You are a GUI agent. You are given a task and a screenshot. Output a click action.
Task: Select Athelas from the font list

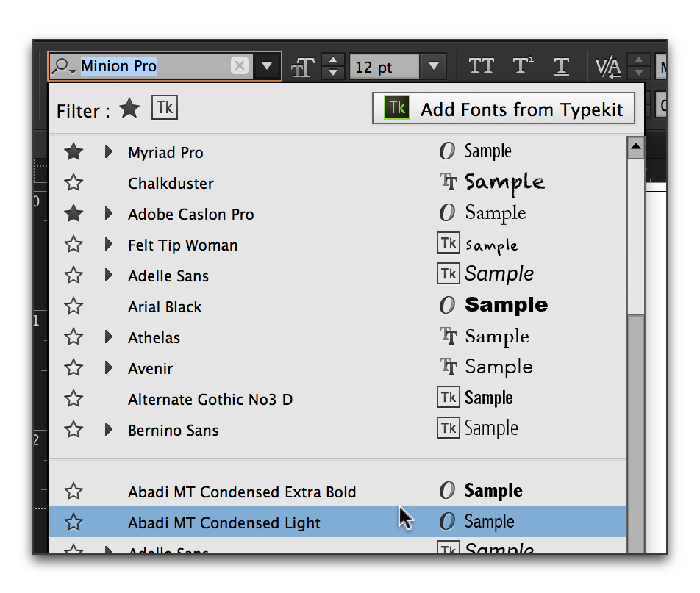point(154,337)
